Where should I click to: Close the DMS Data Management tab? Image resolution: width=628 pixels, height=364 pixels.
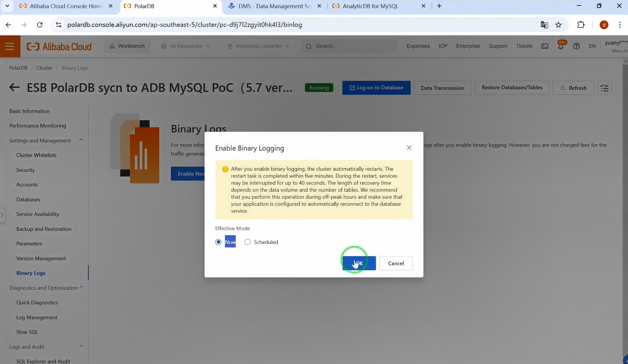tap(319, 6)
